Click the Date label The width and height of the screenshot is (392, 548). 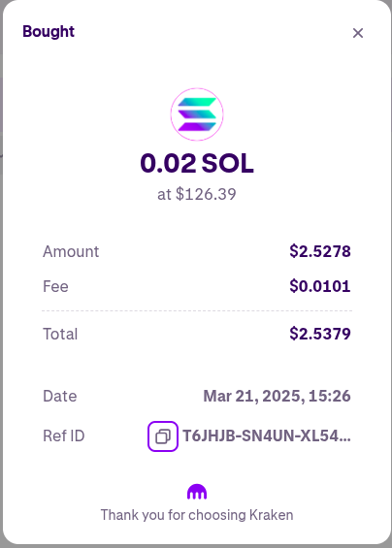[60, 397]
